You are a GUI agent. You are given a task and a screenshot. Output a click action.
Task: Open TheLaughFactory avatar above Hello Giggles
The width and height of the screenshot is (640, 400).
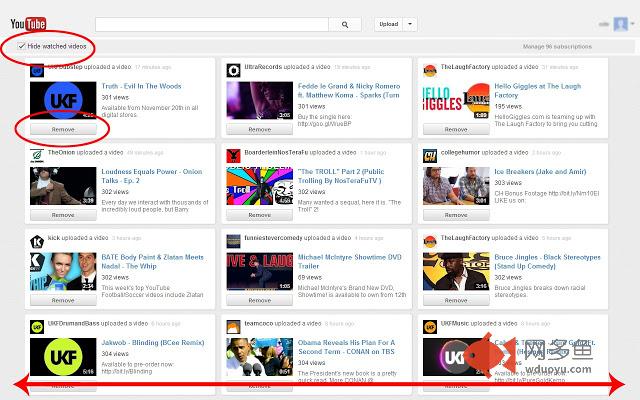430,71
